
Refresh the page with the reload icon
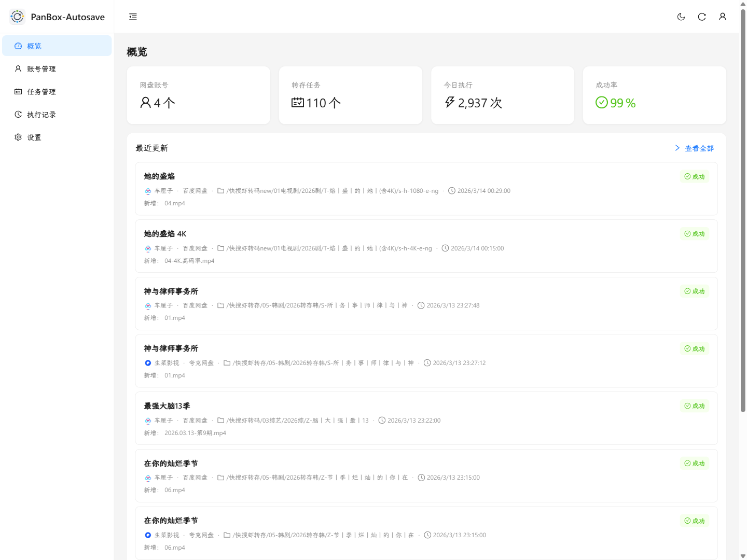pos(702,17)
